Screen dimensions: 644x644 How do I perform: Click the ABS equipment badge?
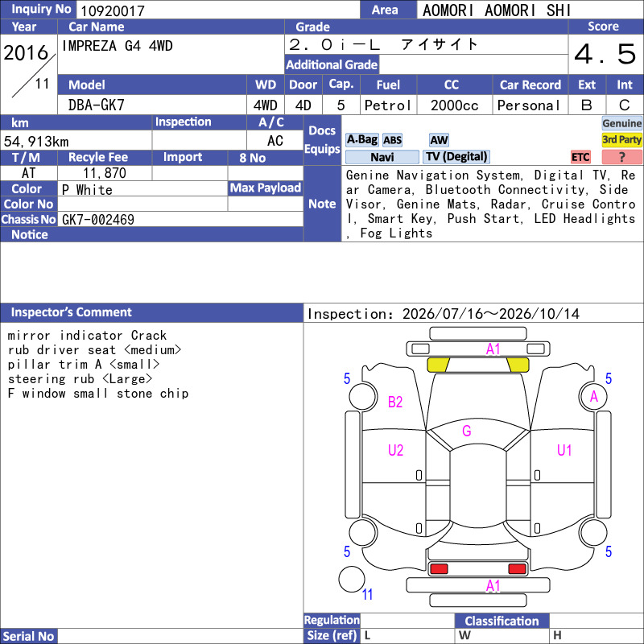(x=392, y=140)
